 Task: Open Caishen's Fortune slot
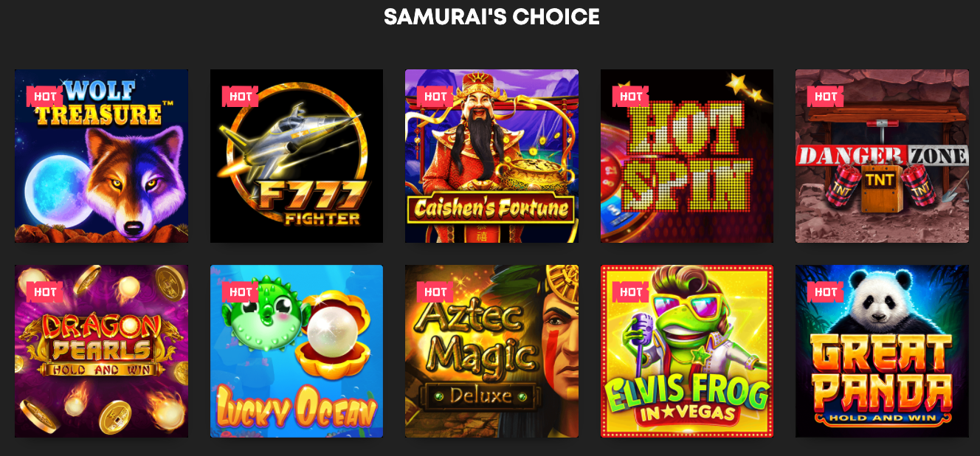(491, 156)
